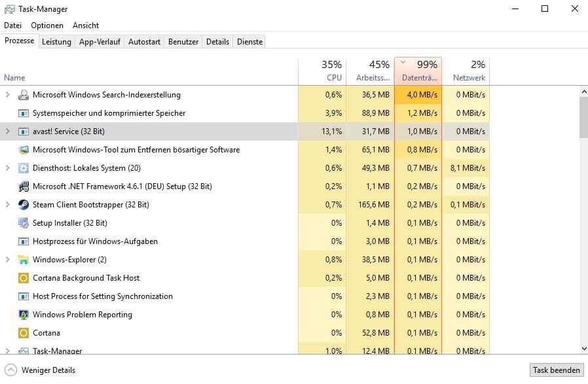Image resolution: width=588 pixels, height=384 pixels.
Task: Click the Hostprozess für Windows-Aufgaben icon
Action: click(x=24, y=241)
